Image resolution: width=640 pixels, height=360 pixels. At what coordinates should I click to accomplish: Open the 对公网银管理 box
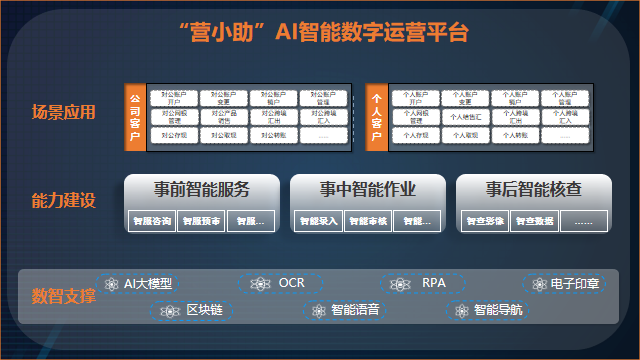[174, 117]
